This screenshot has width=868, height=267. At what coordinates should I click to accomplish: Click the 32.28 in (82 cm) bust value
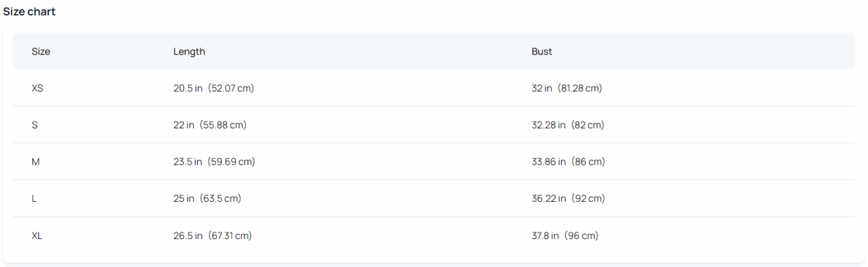pos(568,125)
